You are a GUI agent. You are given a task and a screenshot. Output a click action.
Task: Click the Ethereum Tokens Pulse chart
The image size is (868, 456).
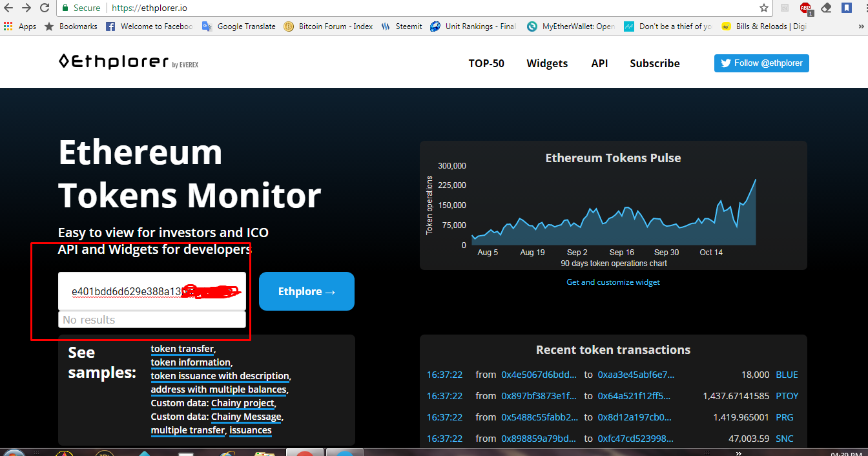[x=614, y=205]
